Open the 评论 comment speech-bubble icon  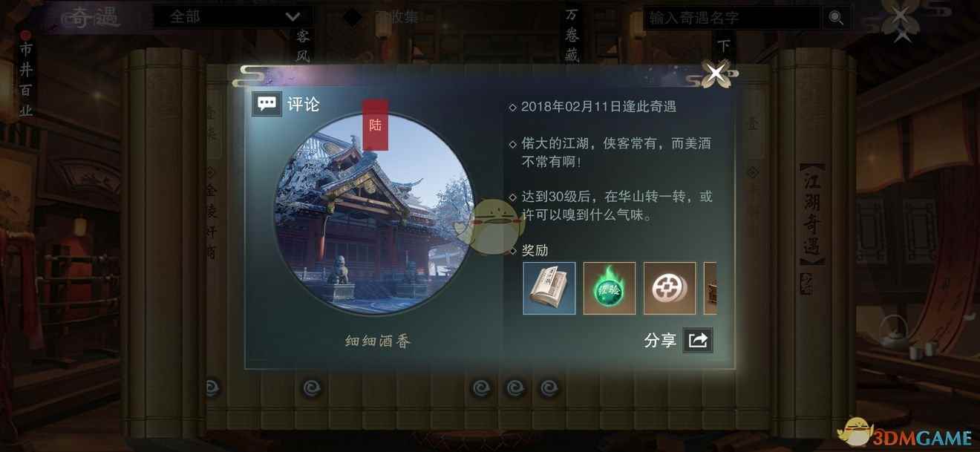[x=266, y=104]
